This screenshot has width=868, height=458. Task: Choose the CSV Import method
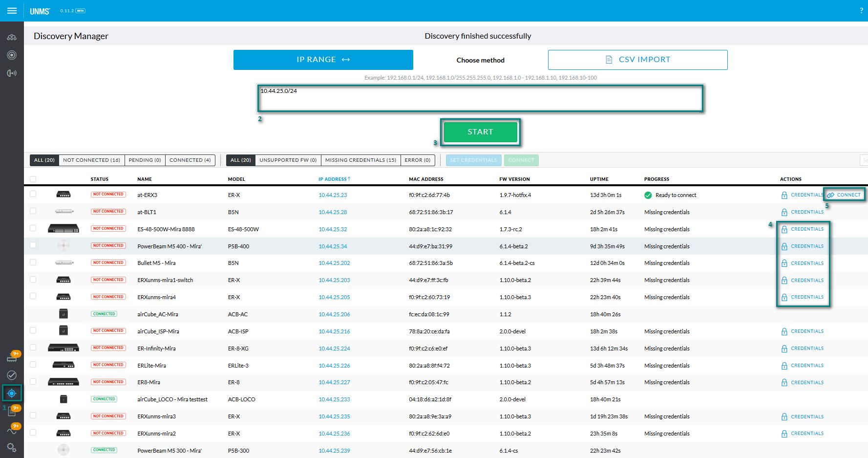click(637, 60)
